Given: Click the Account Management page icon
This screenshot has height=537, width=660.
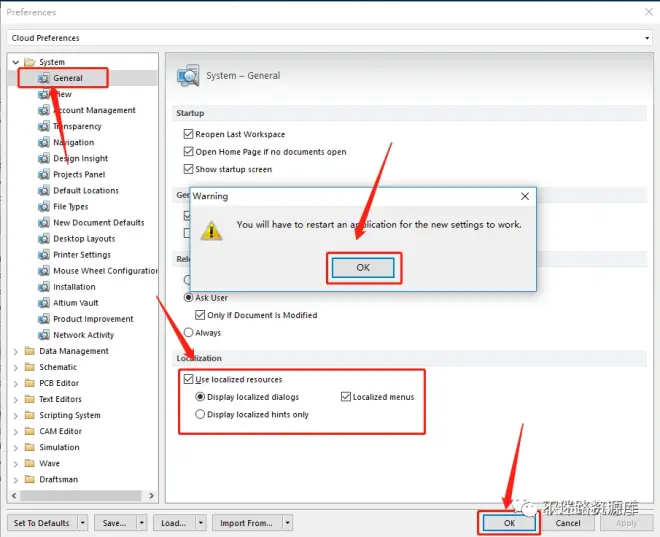Looking at the screenshot, I should tap(43, 110).
